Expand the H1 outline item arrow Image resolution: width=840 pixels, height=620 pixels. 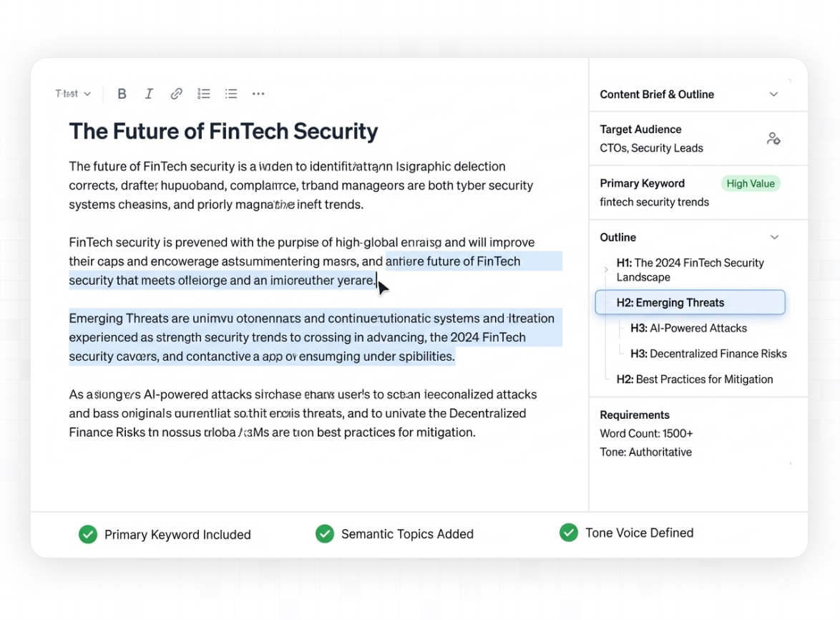point(606,270)
